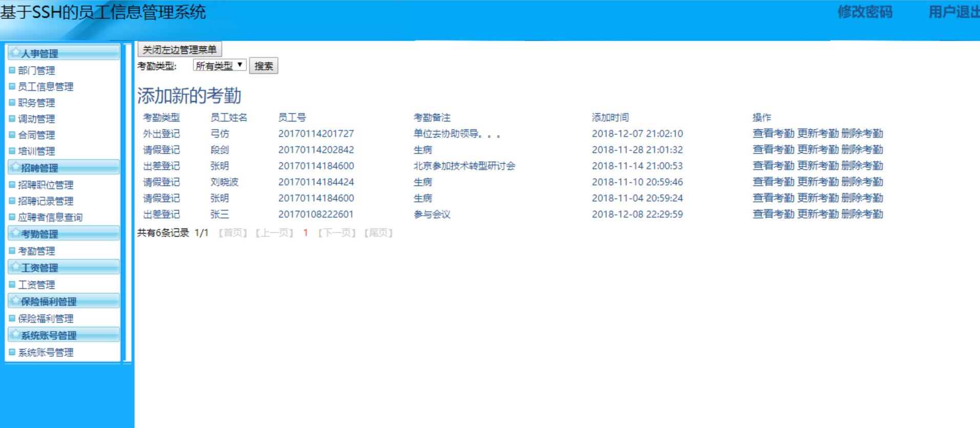This screenshot has width=980, height=428.
Task: View attendance for 弓仿's row
Action: pyautogui.click(x=773, y=134)
